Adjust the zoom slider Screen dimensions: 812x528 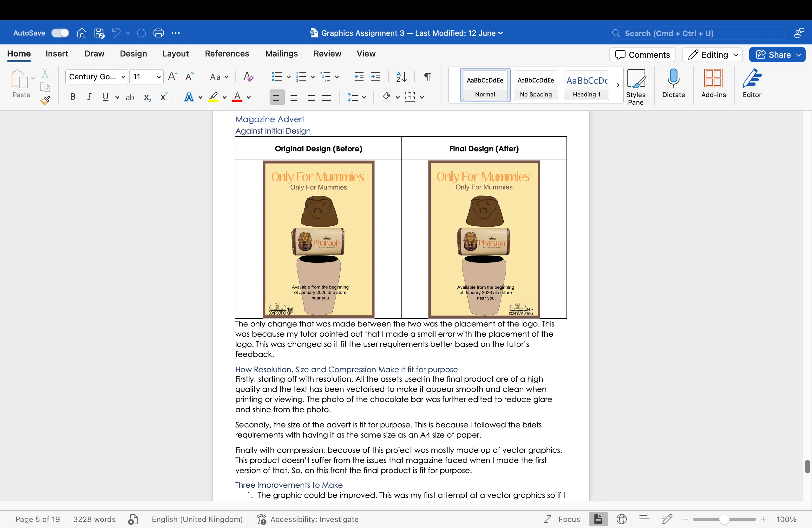pos(724,519)
